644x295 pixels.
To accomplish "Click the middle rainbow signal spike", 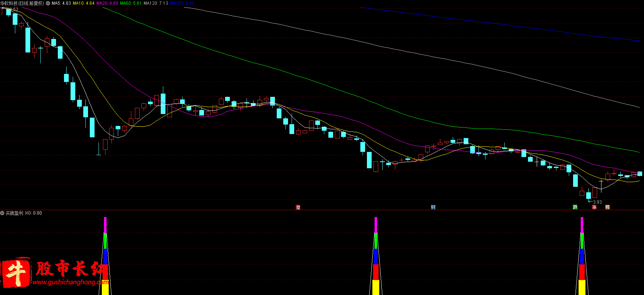I will coord(376,256).
